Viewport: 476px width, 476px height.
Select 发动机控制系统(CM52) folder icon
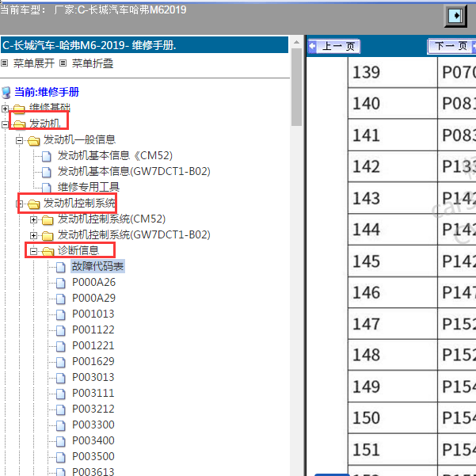(48, 219)
